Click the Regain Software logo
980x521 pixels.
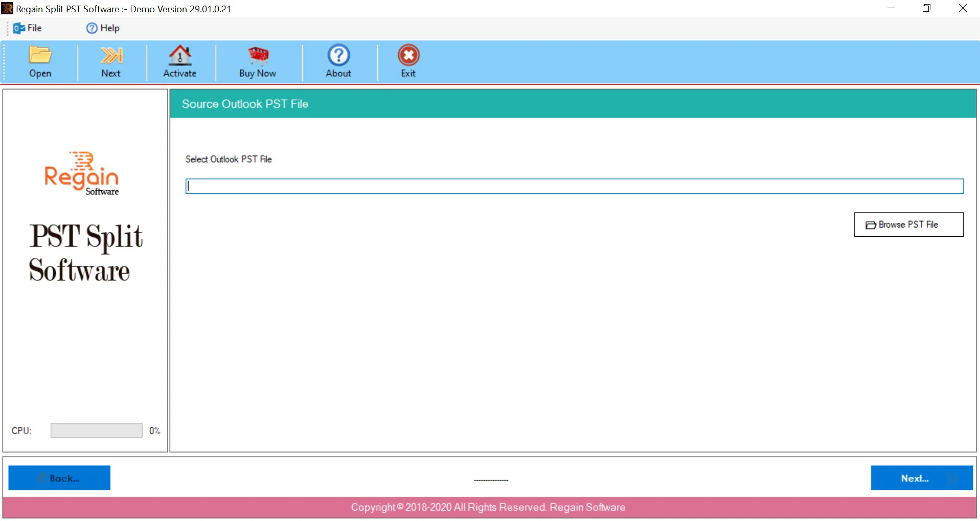coord(82,174)
